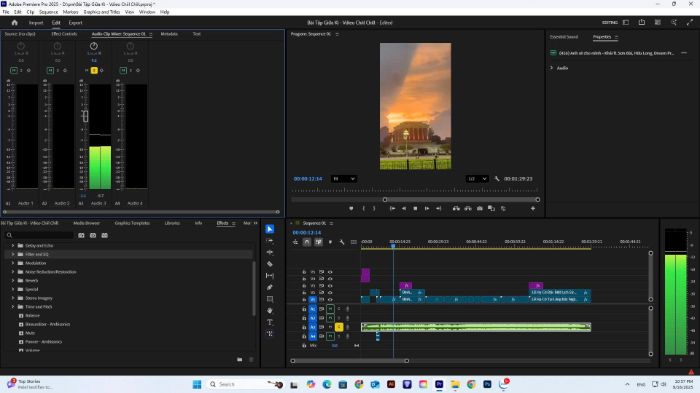Click the Lift button in Program monitor

click(x=456, y=209)
